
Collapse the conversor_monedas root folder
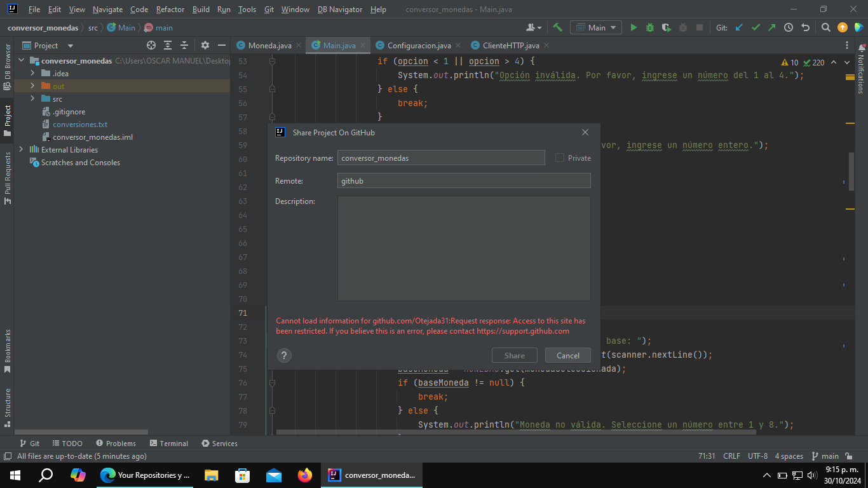point(21,60)
